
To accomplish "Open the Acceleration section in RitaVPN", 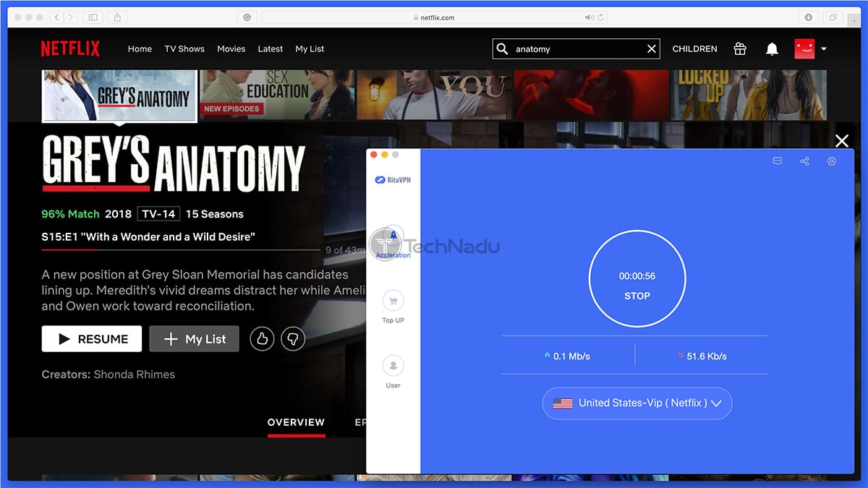I will pos(393,242).
